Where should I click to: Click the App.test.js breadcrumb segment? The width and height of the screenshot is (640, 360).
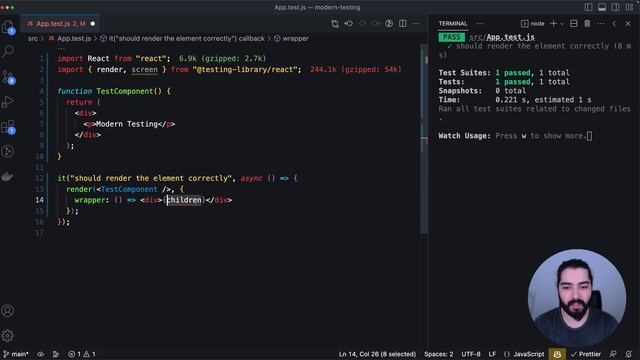click(70, 38)
